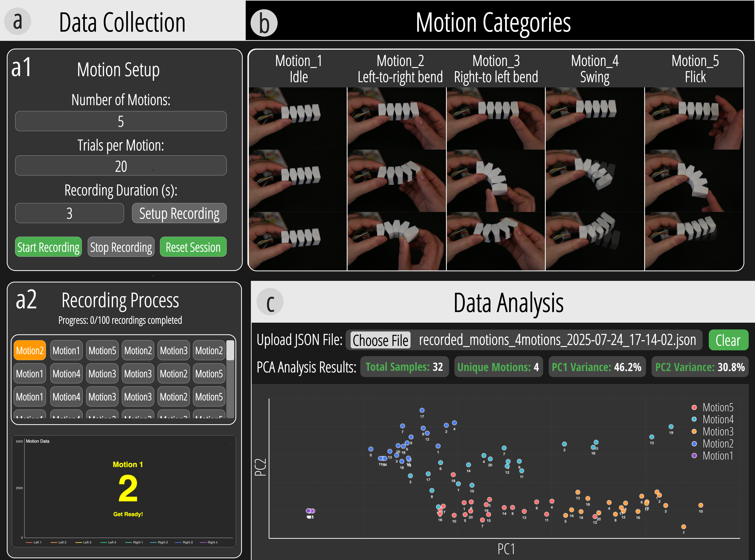This screenshot has height=560, width=755.
Task: Reset the session using Reset Session
Action: (x=193, y=247)
